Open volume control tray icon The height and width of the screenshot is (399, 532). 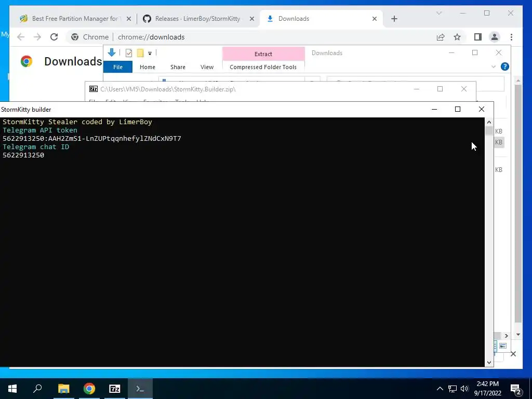(x=464, y=389)
